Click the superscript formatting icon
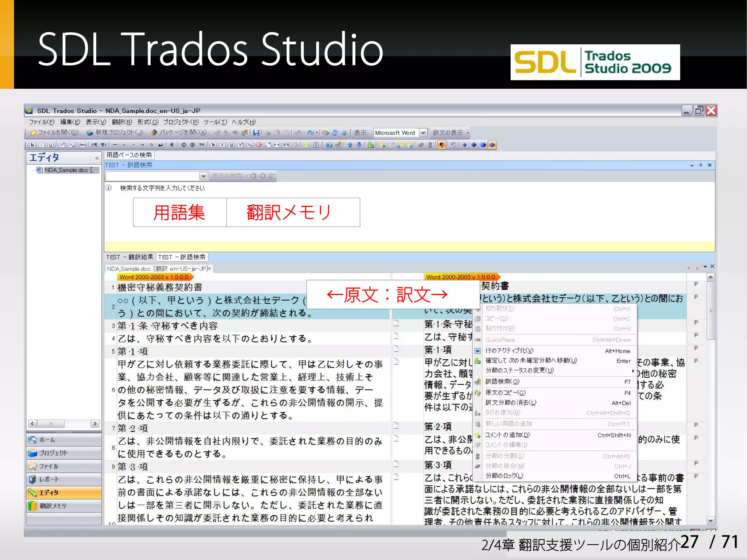The height and width of the screenshot is (560, 747). click(x=62, y=145)
